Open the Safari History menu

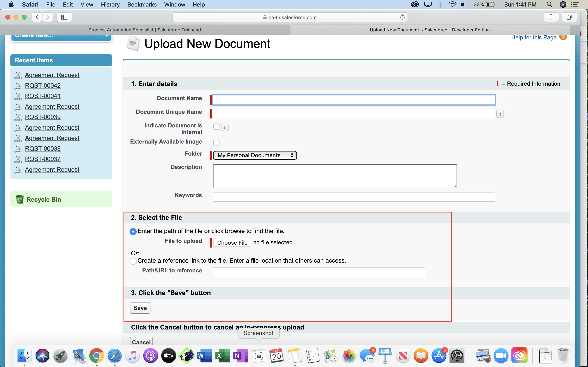110,4
